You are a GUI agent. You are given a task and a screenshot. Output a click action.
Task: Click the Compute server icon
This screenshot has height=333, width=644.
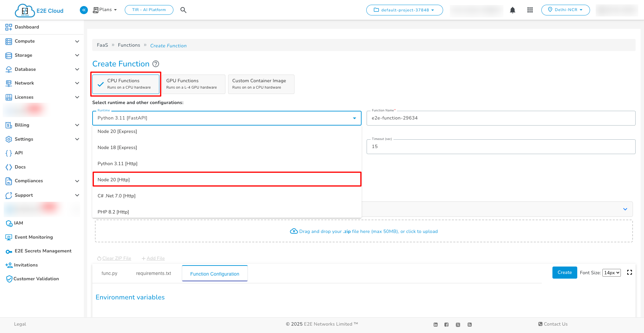9,41
